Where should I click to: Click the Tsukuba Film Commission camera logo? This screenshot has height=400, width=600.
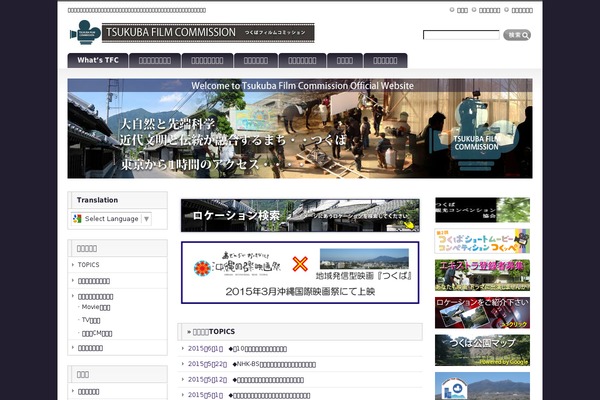[x=85, y=32]
